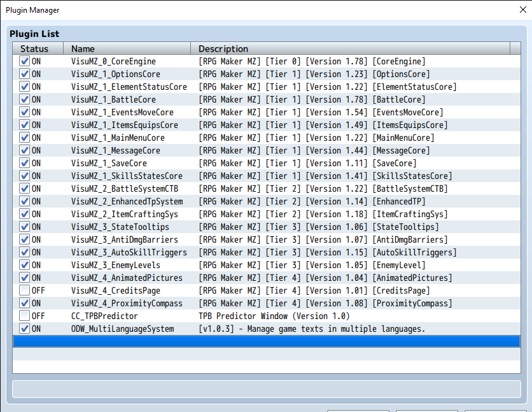The image size is (532, 412).
Task: Select plugin name VisuMZ_2_ItemCraftingSys
Action: 125,214
